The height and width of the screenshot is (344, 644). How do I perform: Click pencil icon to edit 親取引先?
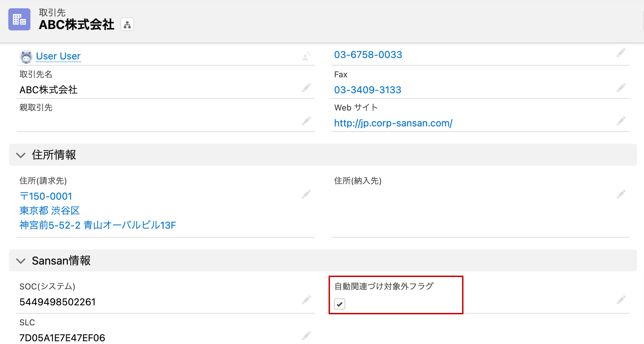pyautogui.click(x=306, y=121)
